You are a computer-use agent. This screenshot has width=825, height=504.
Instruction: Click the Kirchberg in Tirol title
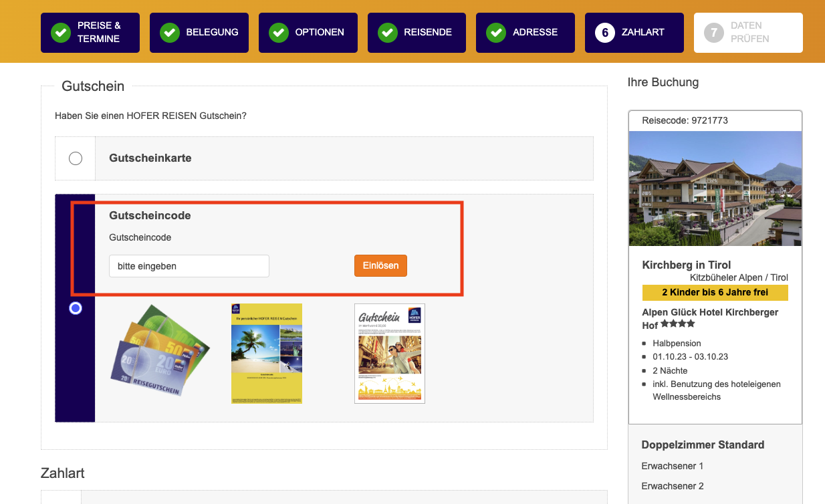coord(687,265)
